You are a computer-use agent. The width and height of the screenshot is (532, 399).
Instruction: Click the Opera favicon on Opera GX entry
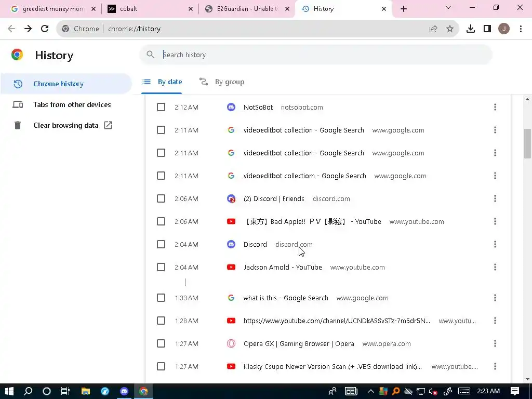click(x=231, y=343)
